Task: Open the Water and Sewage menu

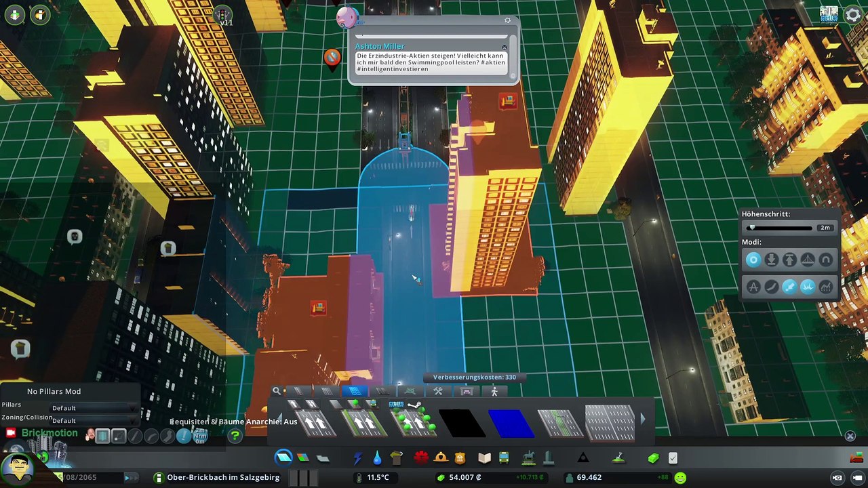Action: pyautogui.click(x=377, y=458)
